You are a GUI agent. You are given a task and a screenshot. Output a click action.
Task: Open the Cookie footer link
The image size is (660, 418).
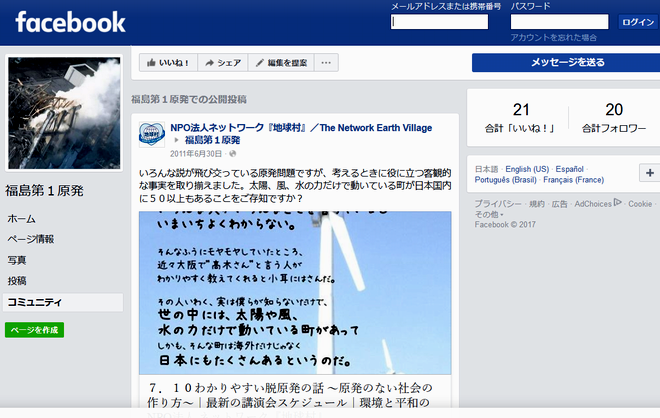pos(640,204)
